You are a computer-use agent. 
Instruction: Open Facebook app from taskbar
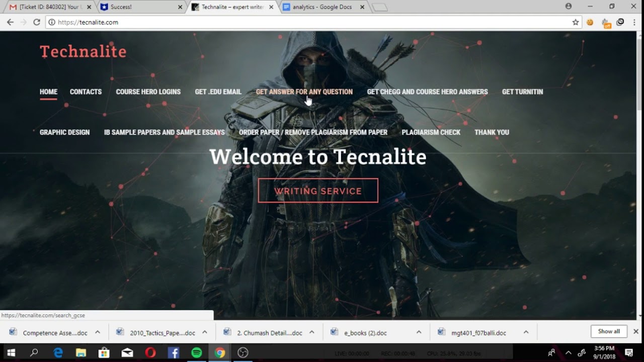174,352
